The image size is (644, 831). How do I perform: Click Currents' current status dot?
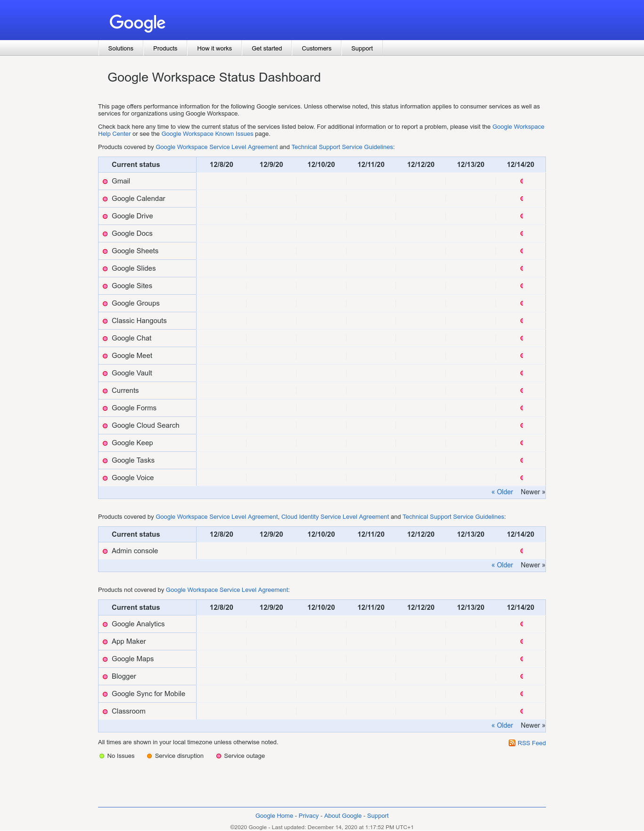105,391
